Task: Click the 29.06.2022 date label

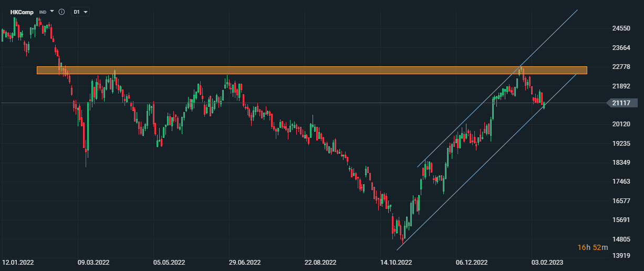Action: [245, 262]
